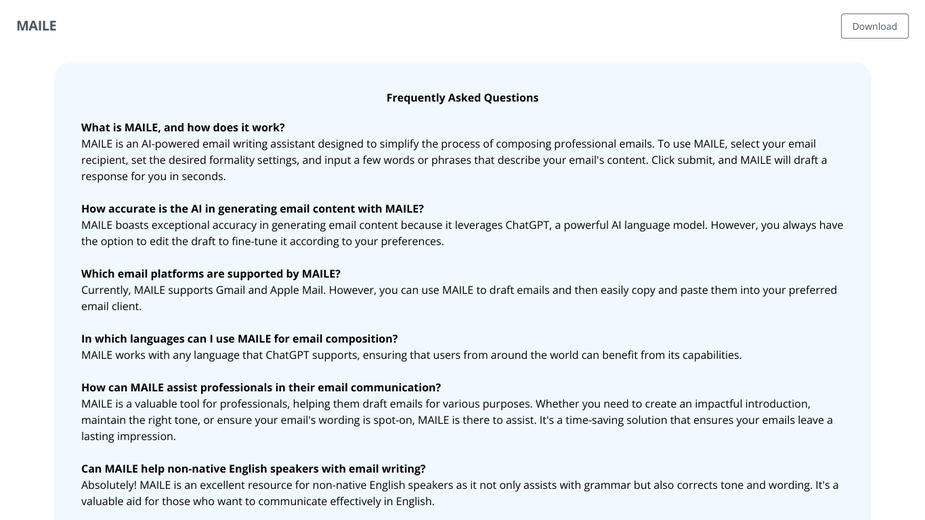
Task: Click 'lasting impression' text in professionals answer
Action: 128,437
